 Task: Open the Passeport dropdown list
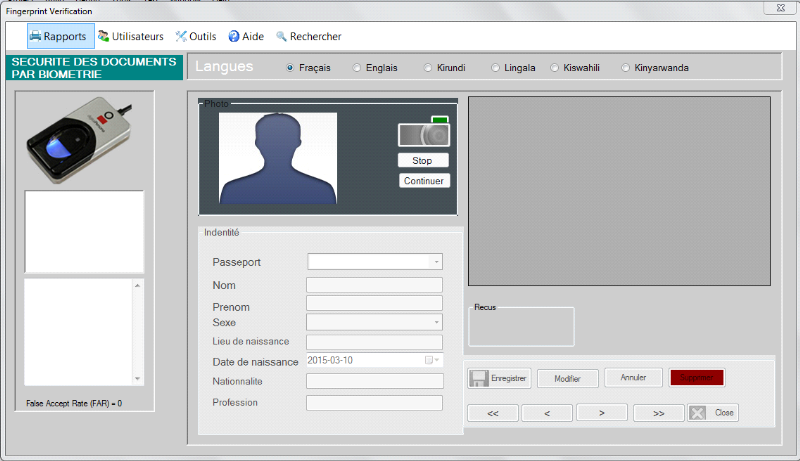click(436, 262)
